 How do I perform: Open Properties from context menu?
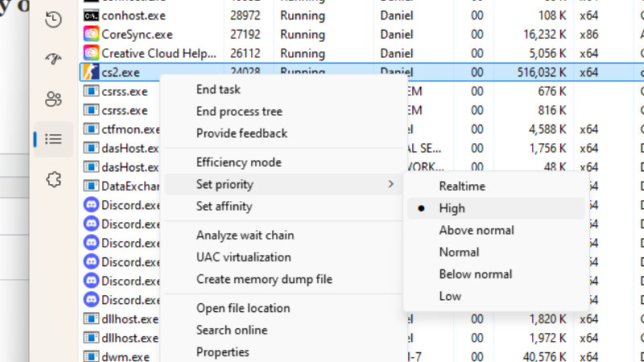(x=223, y=352)
